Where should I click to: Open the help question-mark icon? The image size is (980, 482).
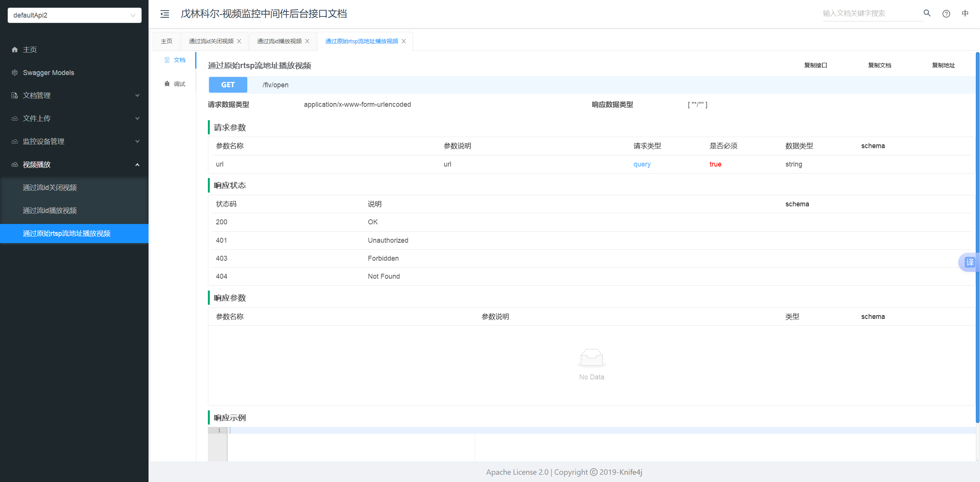(946, 14)
